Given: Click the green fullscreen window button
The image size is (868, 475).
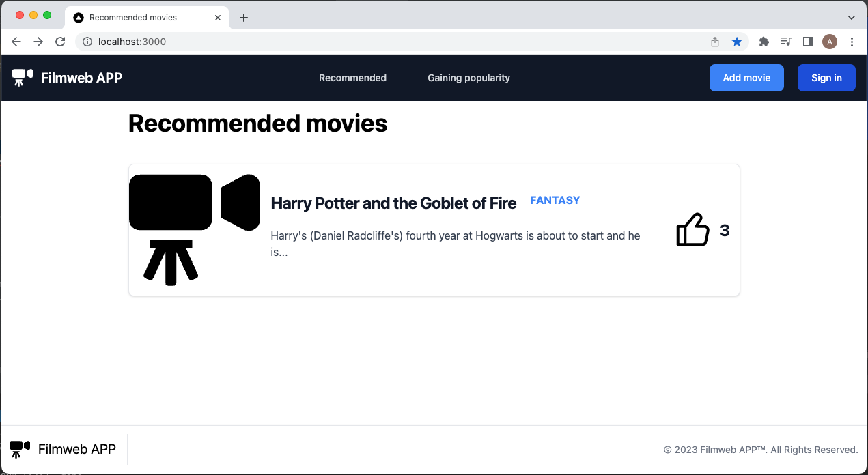Looking at the screenshot, I should (x=47, y=15).
